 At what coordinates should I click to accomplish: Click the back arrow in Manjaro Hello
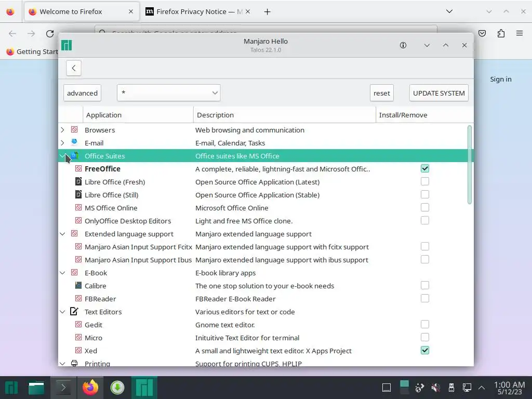pyautogui.click(x=74, y=68)
